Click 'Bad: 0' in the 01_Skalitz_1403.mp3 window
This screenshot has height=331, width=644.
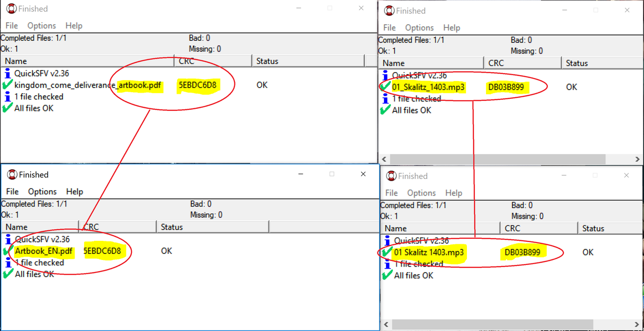(522, 40)
